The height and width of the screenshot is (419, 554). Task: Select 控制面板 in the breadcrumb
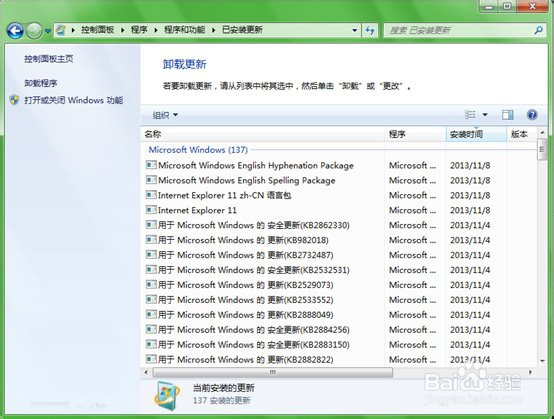click(x=98, y=30)
